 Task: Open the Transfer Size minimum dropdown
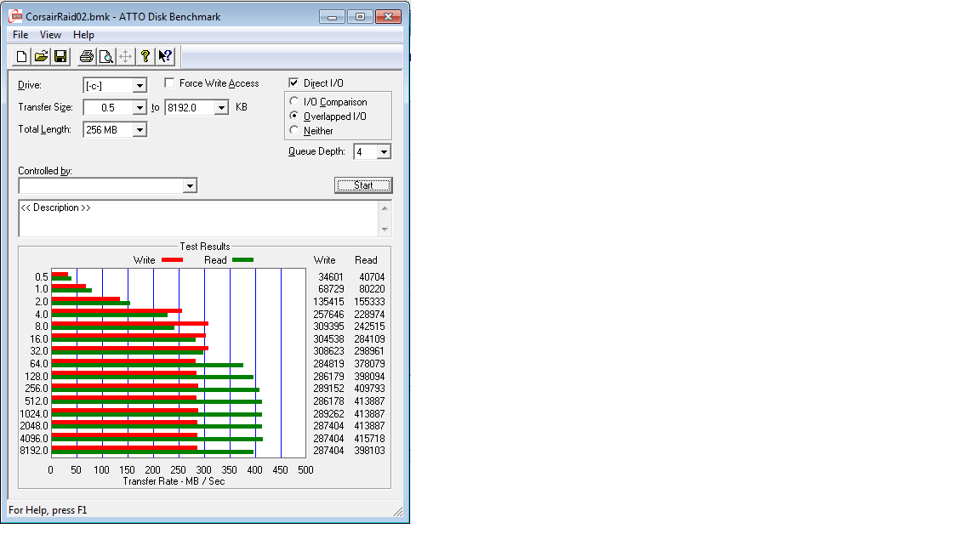click(140, 107)
